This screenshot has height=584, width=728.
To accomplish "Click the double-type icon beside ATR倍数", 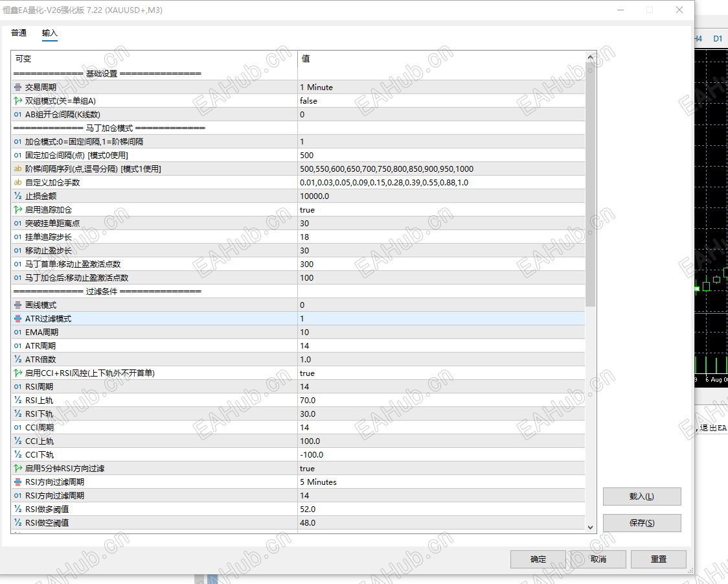I will point(17,359).
